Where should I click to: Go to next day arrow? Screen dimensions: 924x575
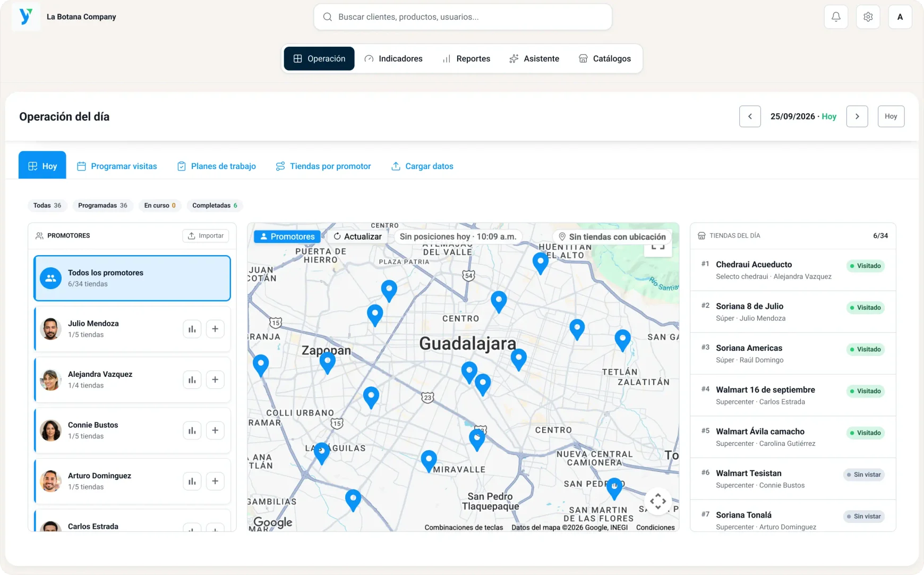(x=857, y=116)
